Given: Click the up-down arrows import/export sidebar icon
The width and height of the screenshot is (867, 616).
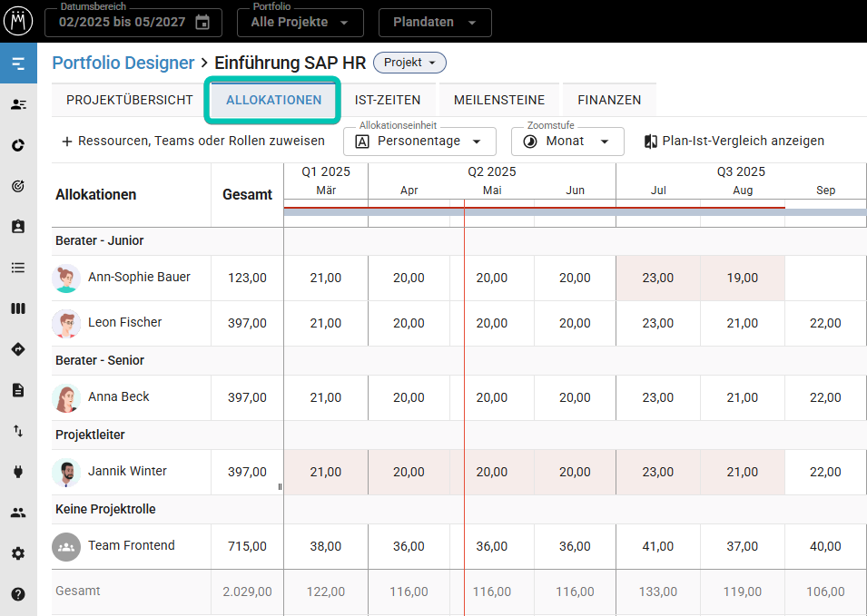Looking at the screenshot, I should 18,431.
